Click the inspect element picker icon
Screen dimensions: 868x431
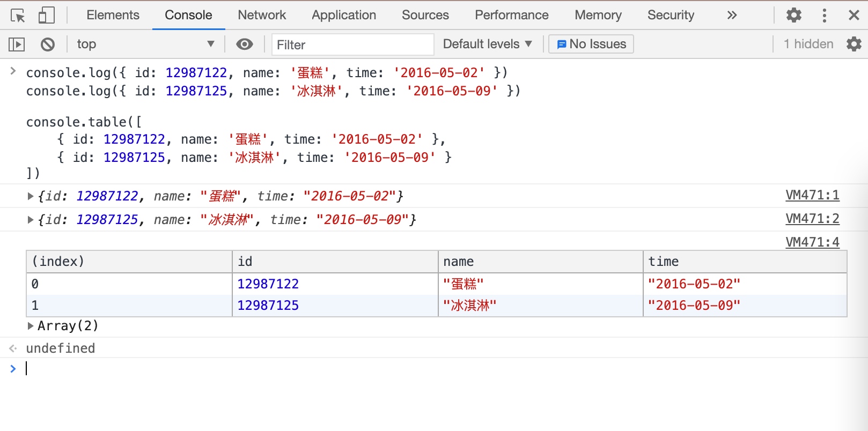(18, 16)
